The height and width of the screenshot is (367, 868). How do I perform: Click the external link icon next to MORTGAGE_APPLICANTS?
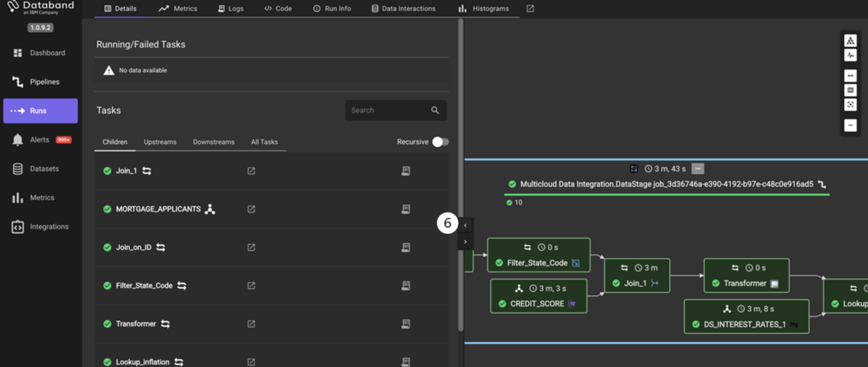251,209
